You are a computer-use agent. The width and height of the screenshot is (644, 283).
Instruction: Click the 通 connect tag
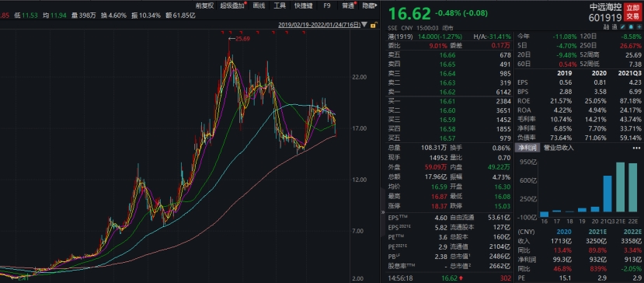coord(614,26)
